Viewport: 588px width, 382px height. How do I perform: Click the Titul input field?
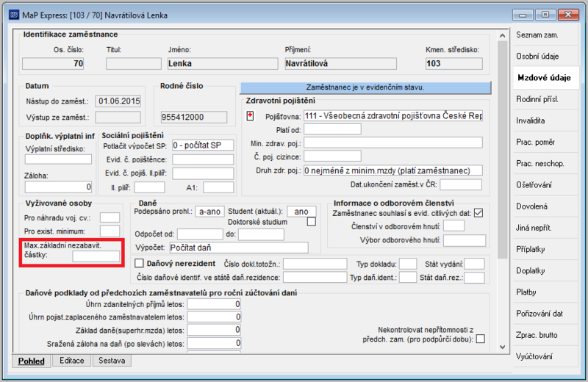(134, 63)
